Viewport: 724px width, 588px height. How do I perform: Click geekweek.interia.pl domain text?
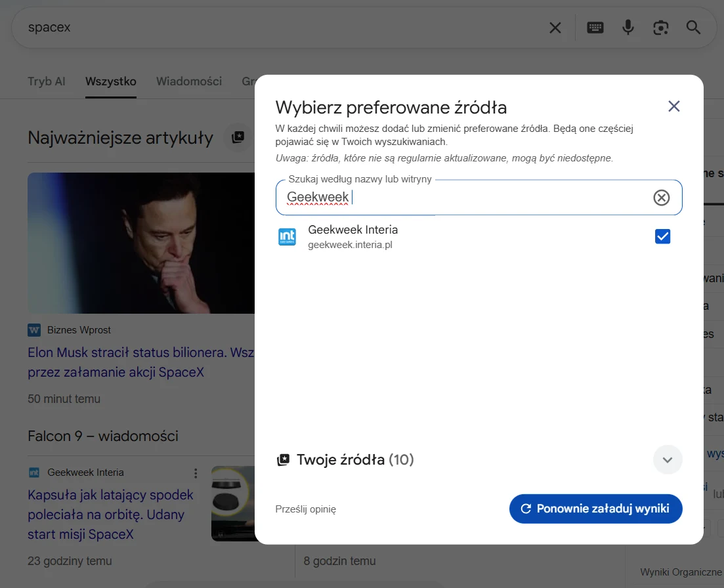click(x=350, y=245)
